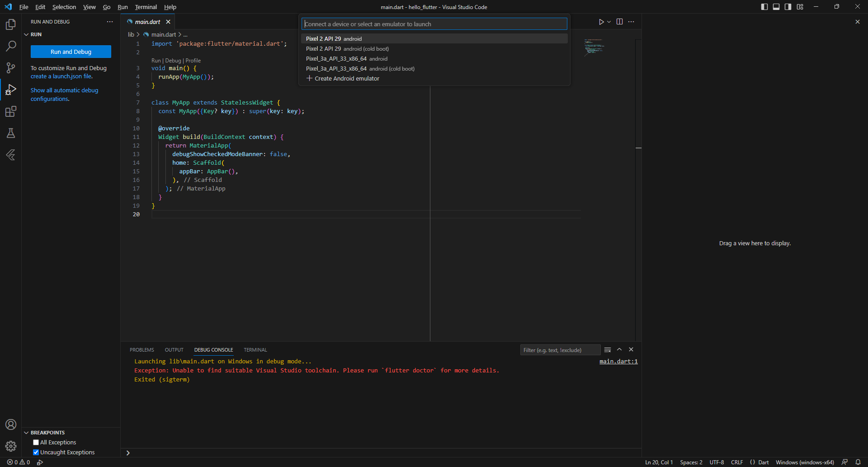868x467 pixels.
Task: Click the blue Run and Debug button
Action: 71,52
